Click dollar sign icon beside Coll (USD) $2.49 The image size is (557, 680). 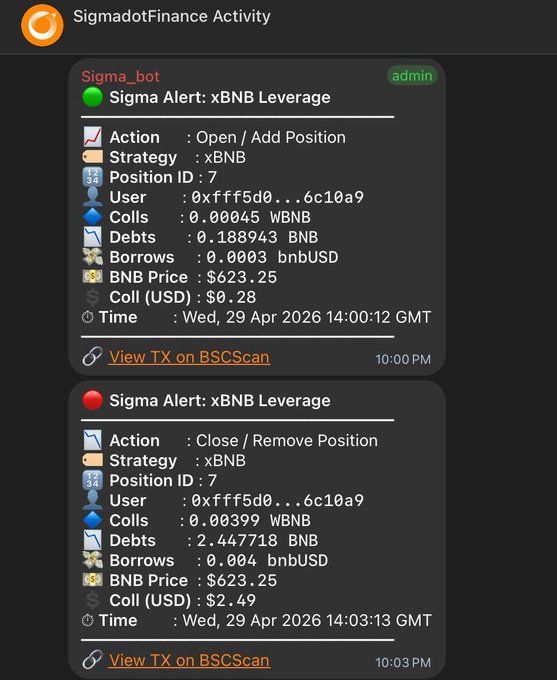(92, 600)
